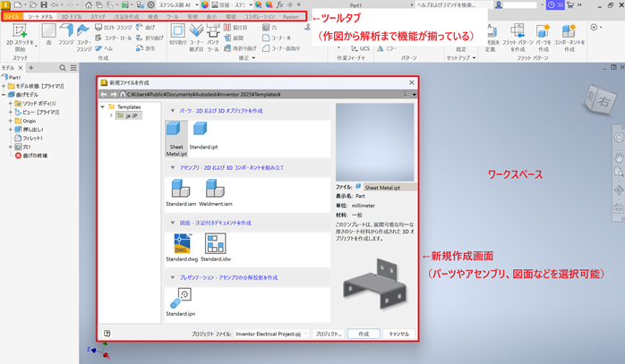Select the パンチツール tool

point(213,38)
